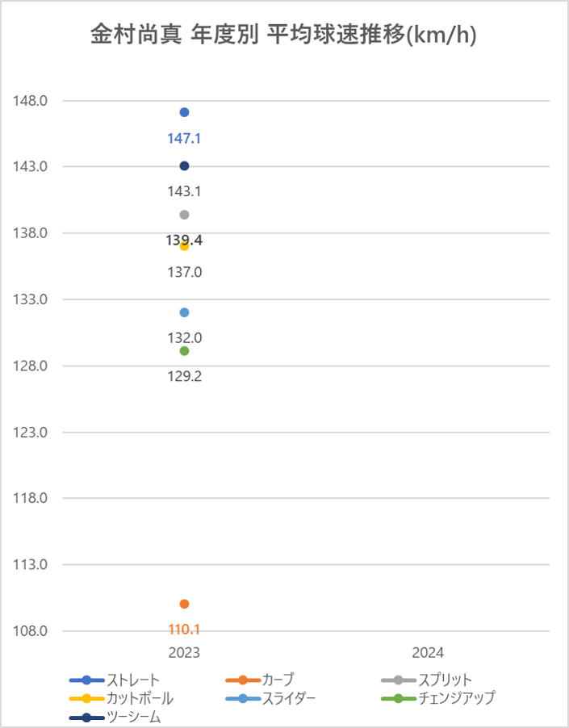Screen dimensions: 569x728
Task: Click the orange カーブ point at 110.1
Action: (184, 604)
